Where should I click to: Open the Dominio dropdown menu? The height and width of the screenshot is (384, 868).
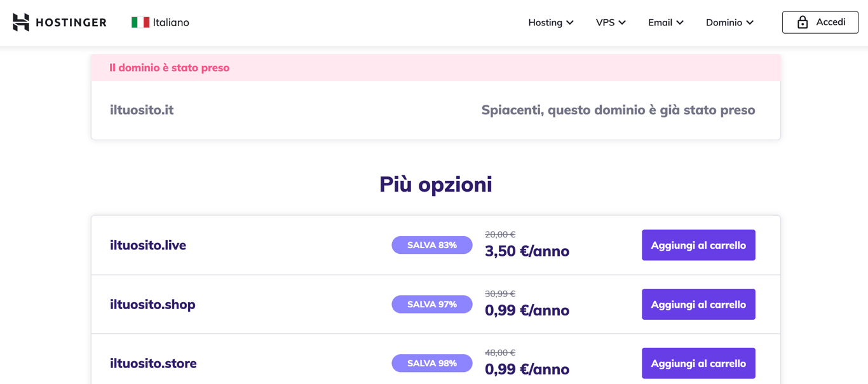click(729, 22)
